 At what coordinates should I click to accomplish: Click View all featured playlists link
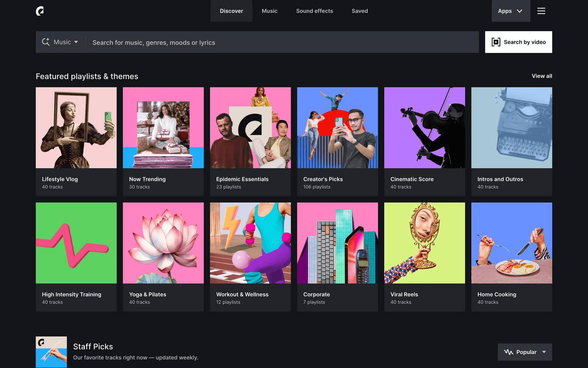(541, 76)
